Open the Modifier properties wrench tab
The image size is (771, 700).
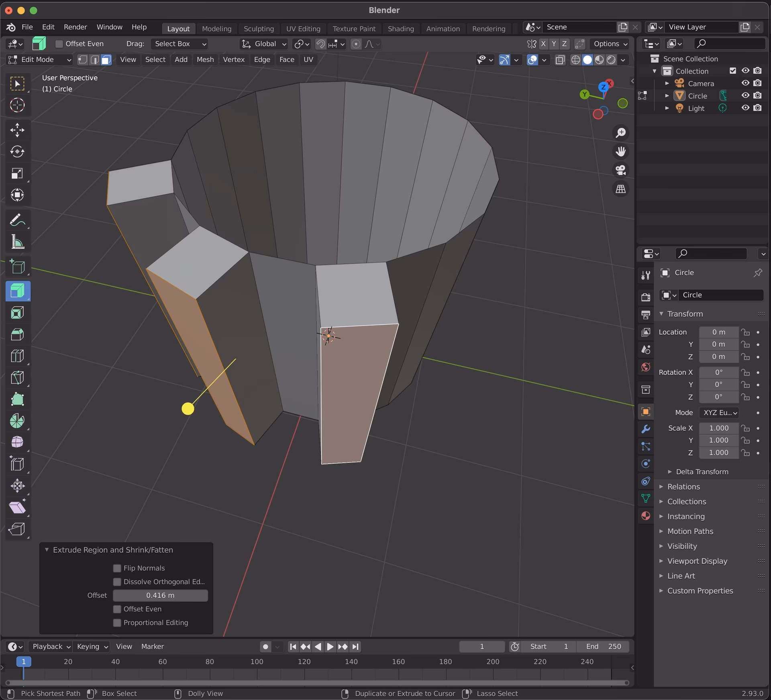(646, 429)
